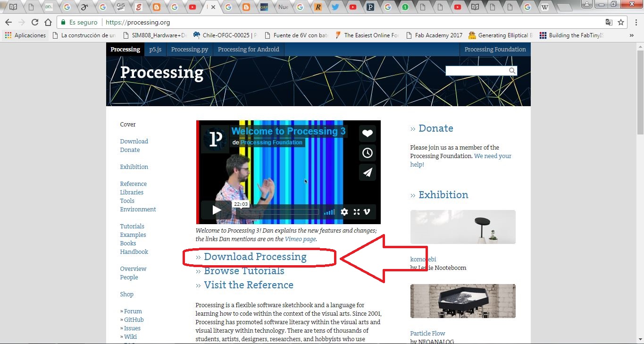Open People in the left sidebar

(x=129, y=277)
